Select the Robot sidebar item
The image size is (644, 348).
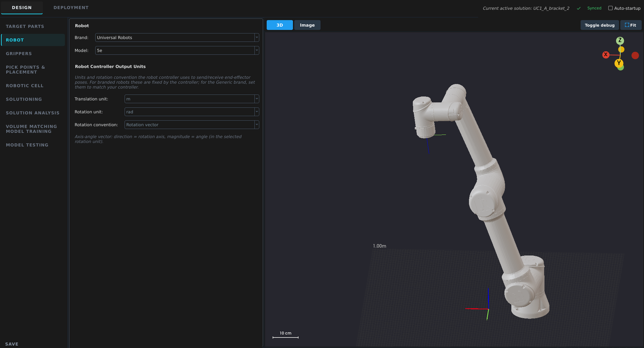pos(33,40)
